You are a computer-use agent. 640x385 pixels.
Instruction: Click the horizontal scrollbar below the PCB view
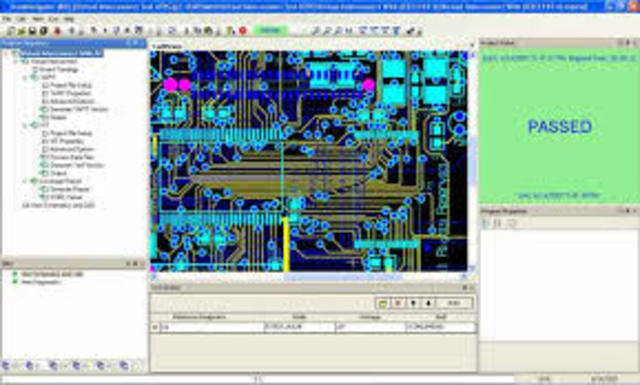(x=309, y=276)
